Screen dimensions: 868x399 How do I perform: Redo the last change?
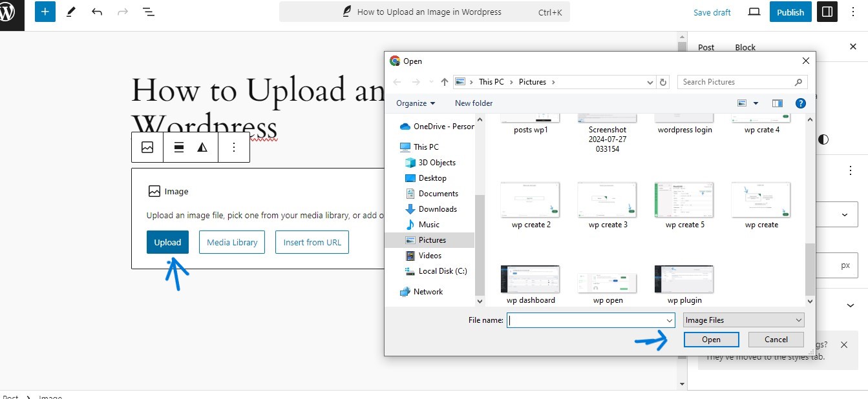[123, 12]
